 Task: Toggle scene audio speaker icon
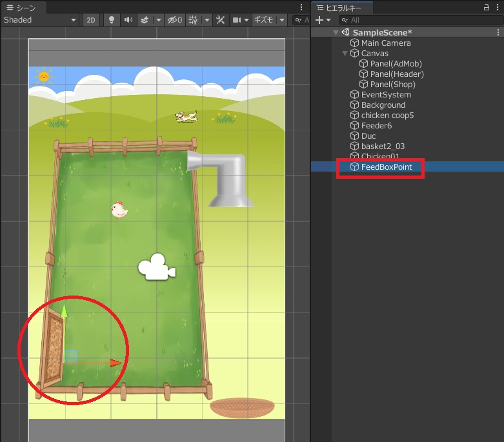(128, 20)
